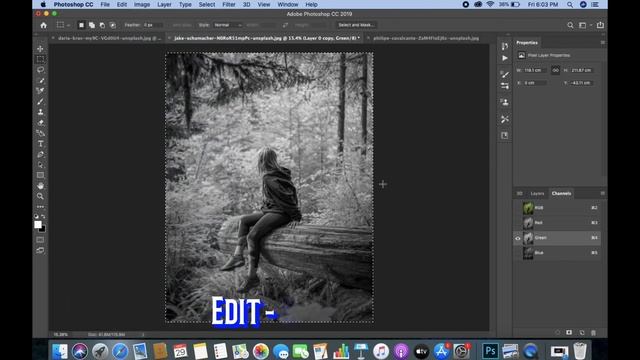The height and width of the screenshot is (360, 640).
Task: Select the Horizontal Type tool
Action: point(40,144)
